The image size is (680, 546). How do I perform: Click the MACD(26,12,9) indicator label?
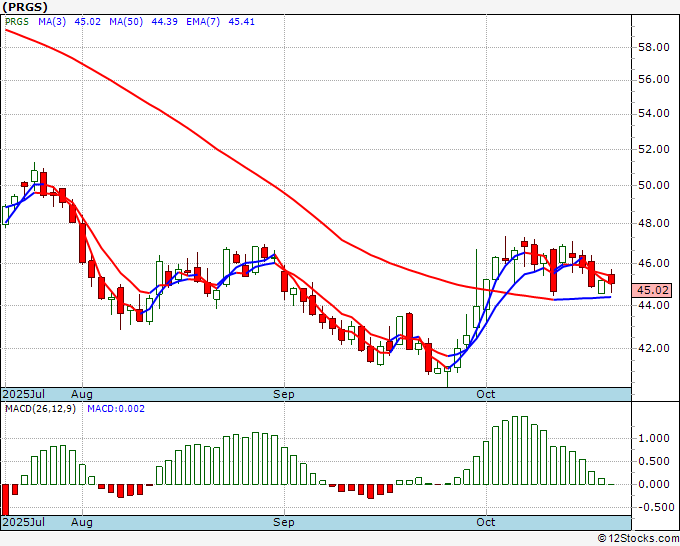click(40, 409)
